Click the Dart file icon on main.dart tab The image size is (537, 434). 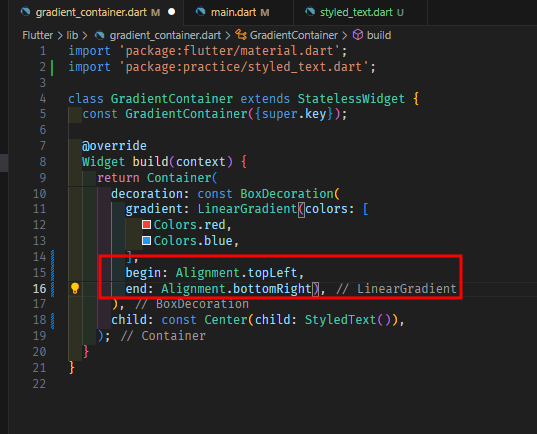point(200,12)
